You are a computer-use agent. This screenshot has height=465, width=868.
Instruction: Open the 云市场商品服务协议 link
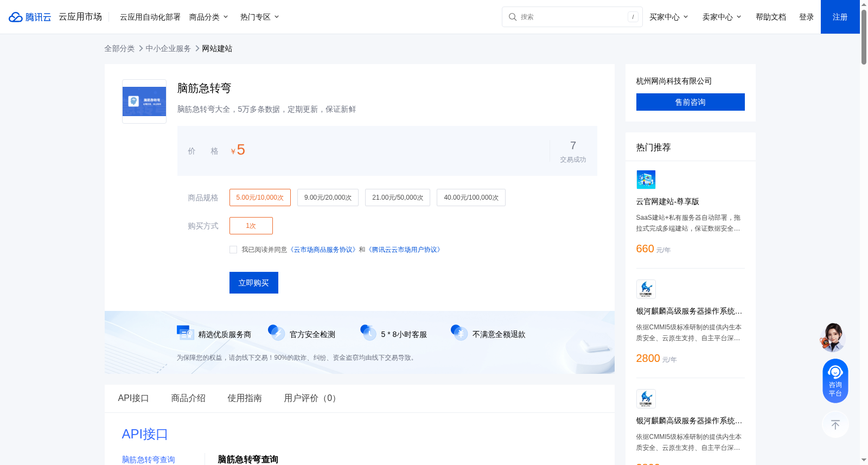(x=323, y=250)
